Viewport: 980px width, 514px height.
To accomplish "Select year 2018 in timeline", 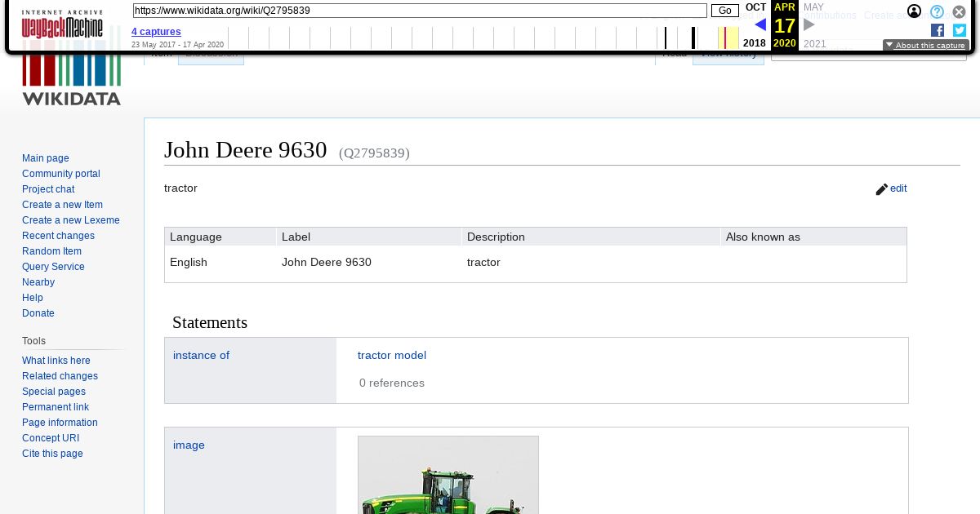I will pyautogui.click(x=755, y=43).
